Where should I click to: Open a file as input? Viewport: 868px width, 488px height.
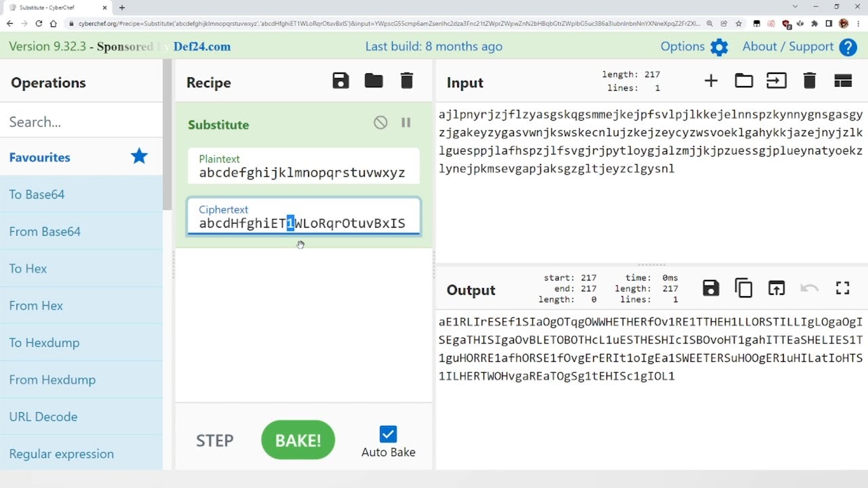[776, 81]
